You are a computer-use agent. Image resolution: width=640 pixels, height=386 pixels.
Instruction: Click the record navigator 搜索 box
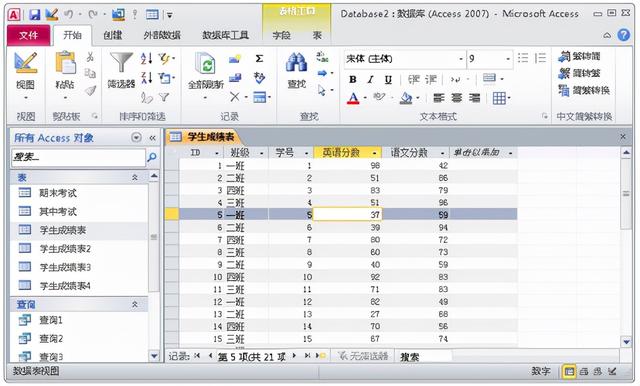point(424,357)
